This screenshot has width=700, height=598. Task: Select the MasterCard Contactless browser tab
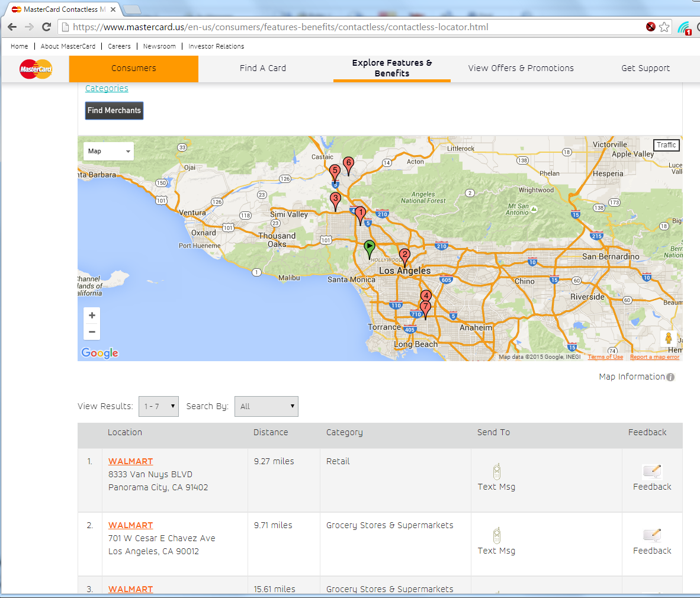63,9
